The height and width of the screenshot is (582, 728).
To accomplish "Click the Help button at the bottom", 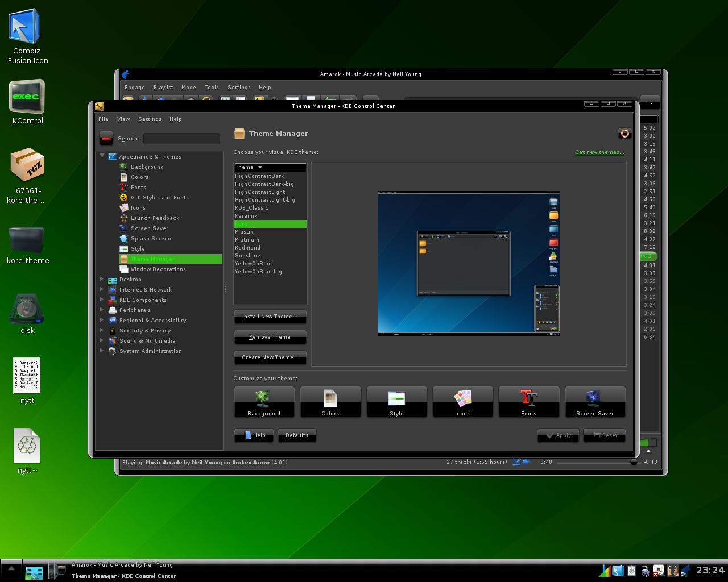I will pyautogui.click(x=254, y=435).
